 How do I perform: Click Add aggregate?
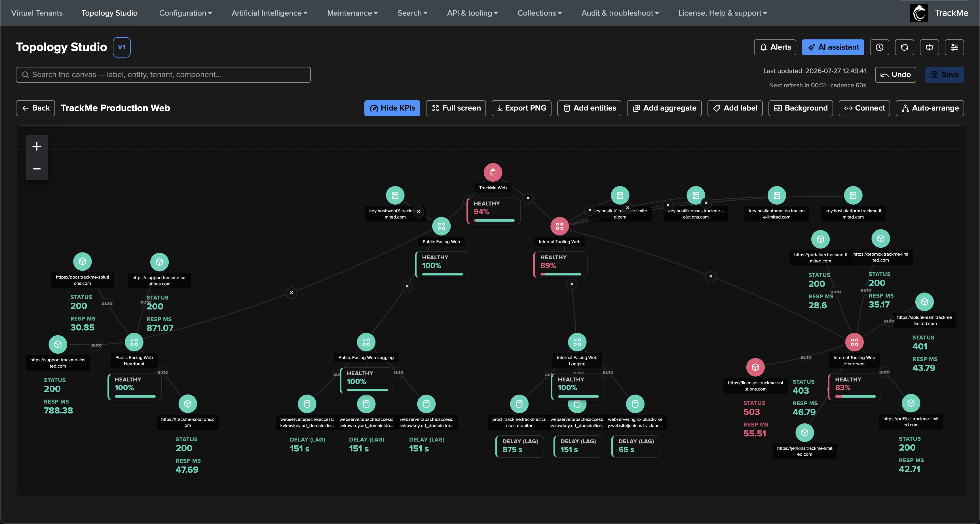coord(664,108)
